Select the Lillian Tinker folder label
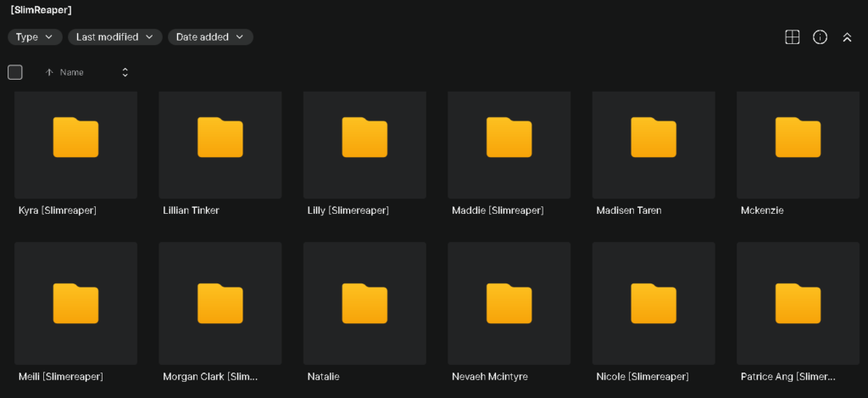This screenshot has height=398, width=868. pyautogui.click(x=191, y=210)
